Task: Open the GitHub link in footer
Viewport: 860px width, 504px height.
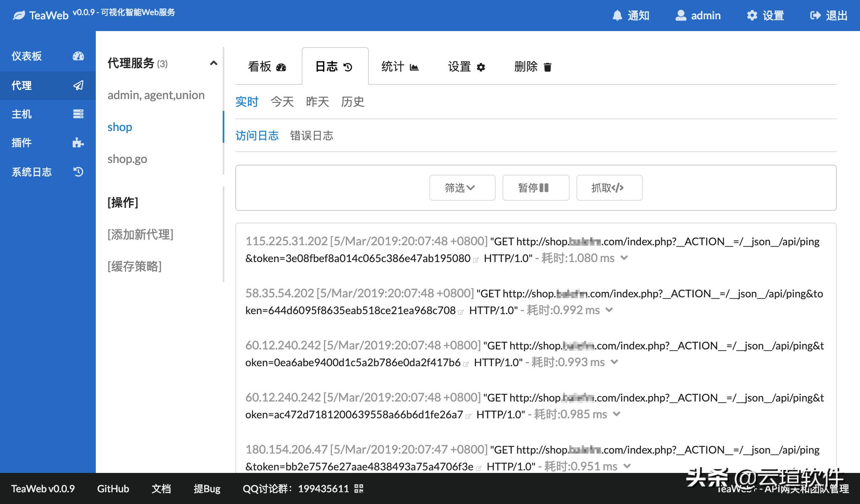Action: click(x=113, y=488)
